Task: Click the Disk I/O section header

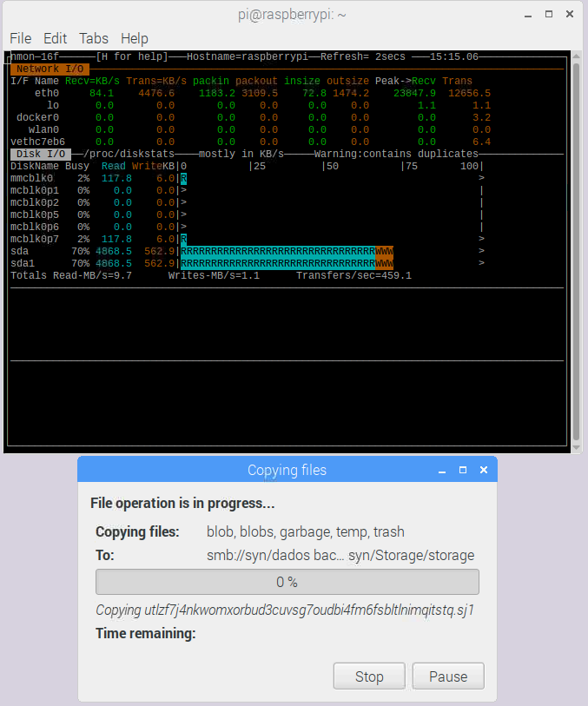Action: 42,154
